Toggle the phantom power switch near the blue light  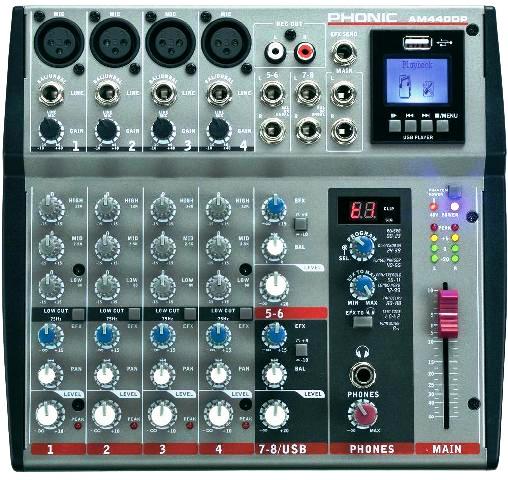455,192
